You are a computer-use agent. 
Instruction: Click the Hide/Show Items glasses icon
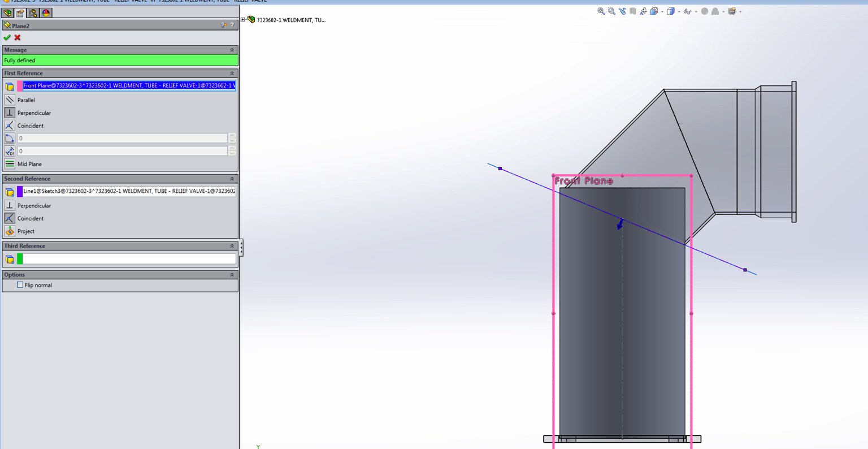click(687, 11)
